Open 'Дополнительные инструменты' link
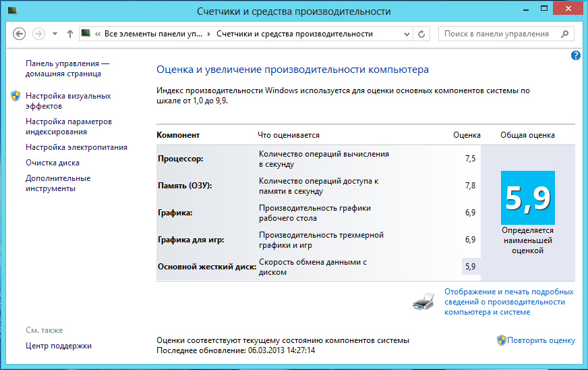Viewport: 588px width, 370px height. pyautogui.click(x=58, y=183)
